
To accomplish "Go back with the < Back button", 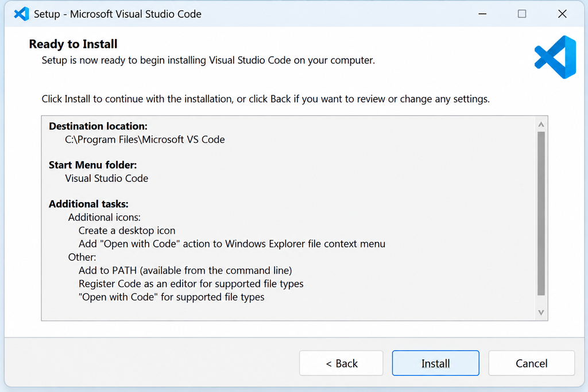I will [341, 363].
